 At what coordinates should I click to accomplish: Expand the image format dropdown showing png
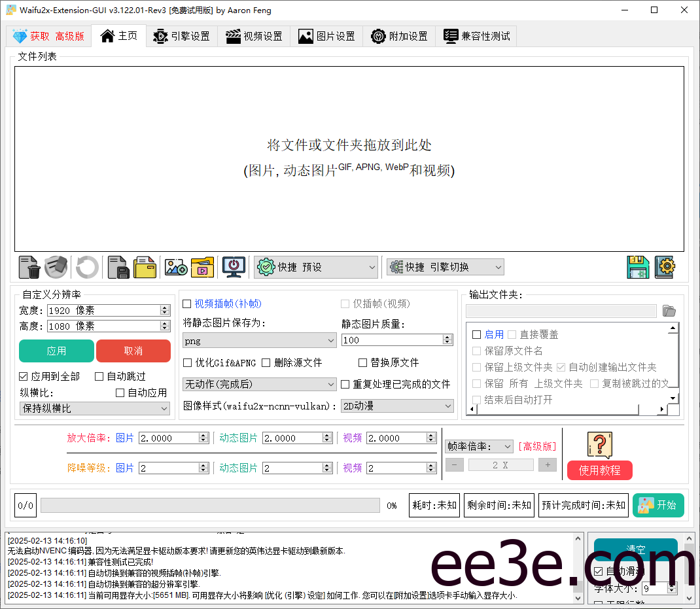click(x=260, y=340)
